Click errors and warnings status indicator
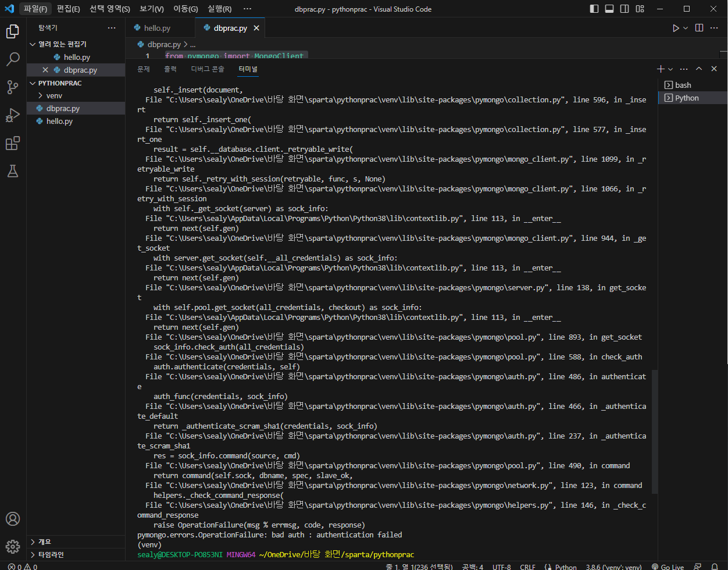The width and height of the screenshot is (728, 570). click(x=22, y=567)
